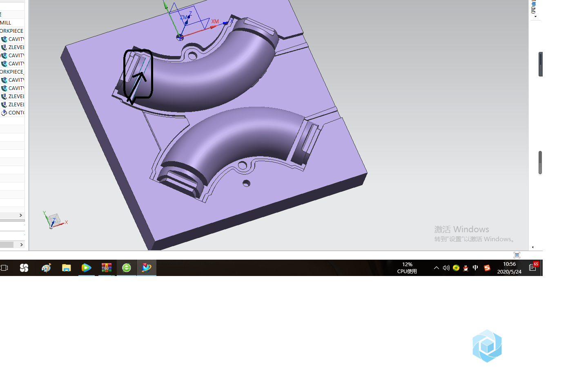Select the ZLEVEL row just above CONTO

click(12, 104)
